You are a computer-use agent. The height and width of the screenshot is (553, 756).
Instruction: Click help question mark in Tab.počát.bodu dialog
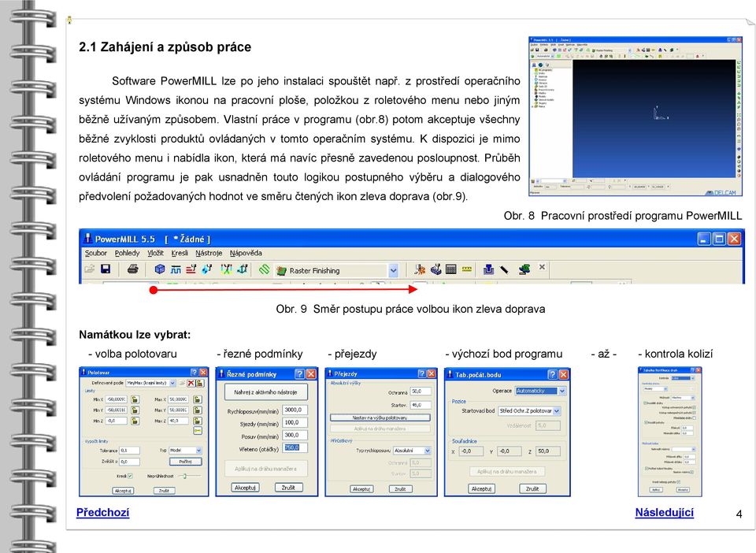pyautogui.click(x=553, y=374)
